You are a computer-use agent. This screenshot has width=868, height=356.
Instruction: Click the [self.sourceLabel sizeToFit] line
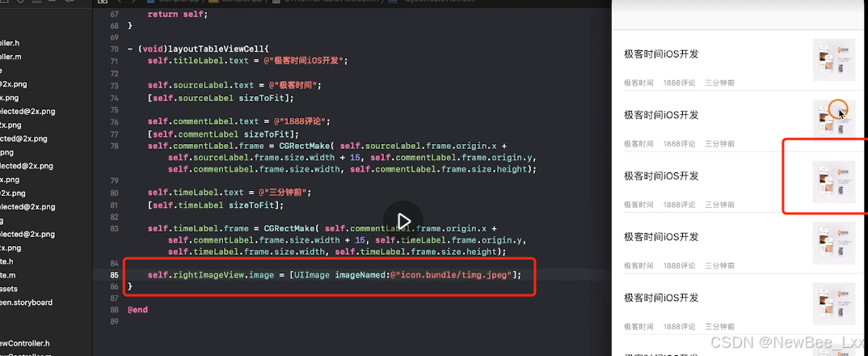click(x=221, y=98)
